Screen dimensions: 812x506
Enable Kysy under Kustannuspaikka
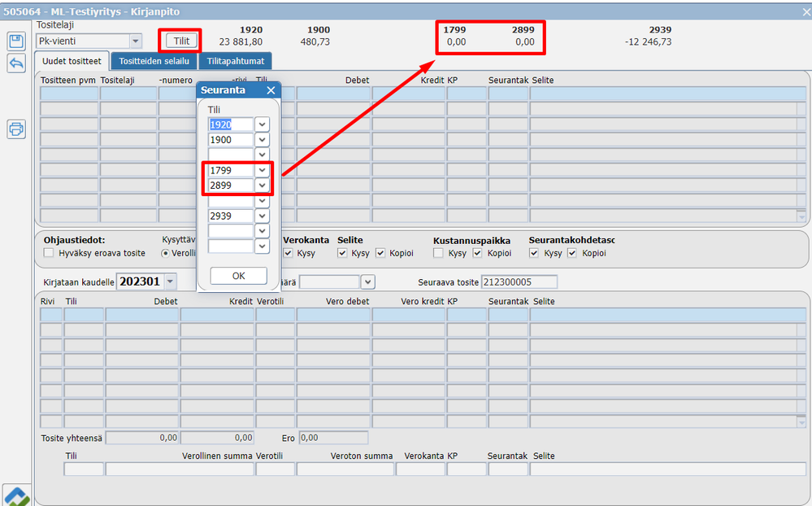click(x=439, y=253)
